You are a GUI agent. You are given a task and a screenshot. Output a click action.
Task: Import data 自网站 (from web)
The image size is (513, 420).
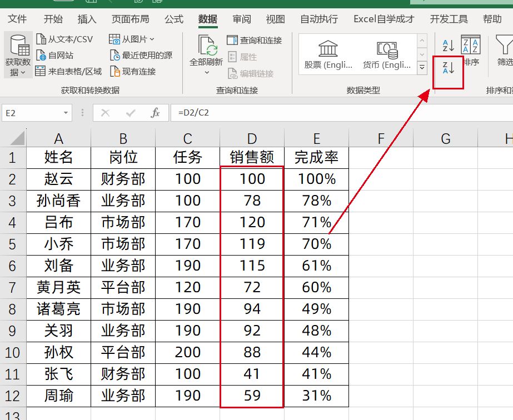[54, 56]
